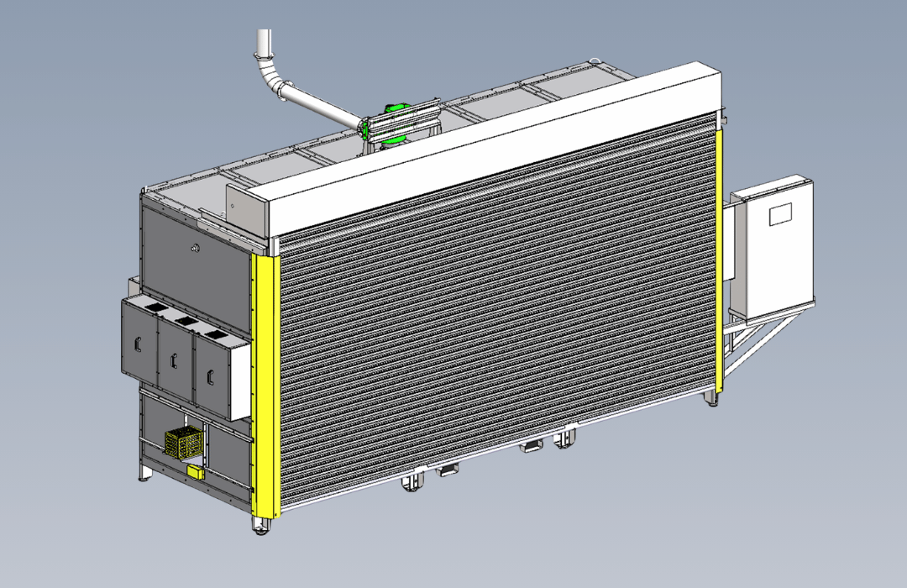Select the green fan motor on the roof
907x588 pixels.
[395, 123]
